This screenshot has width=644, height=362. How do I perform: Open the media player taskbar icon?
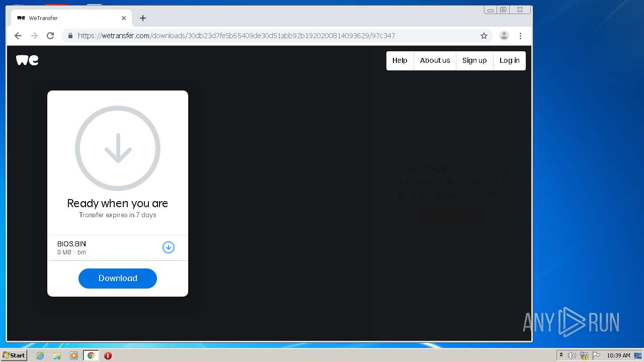point(74,355)
